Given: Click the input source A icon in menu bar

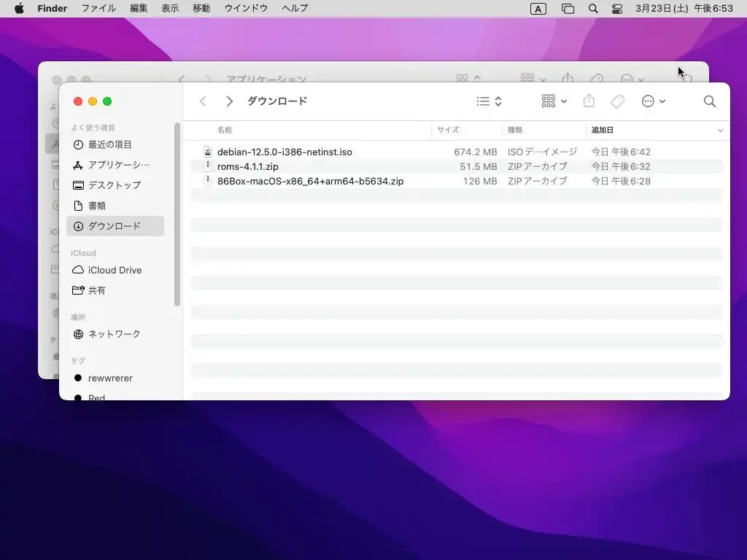Looking at the screenshot, I should point(538,9).
